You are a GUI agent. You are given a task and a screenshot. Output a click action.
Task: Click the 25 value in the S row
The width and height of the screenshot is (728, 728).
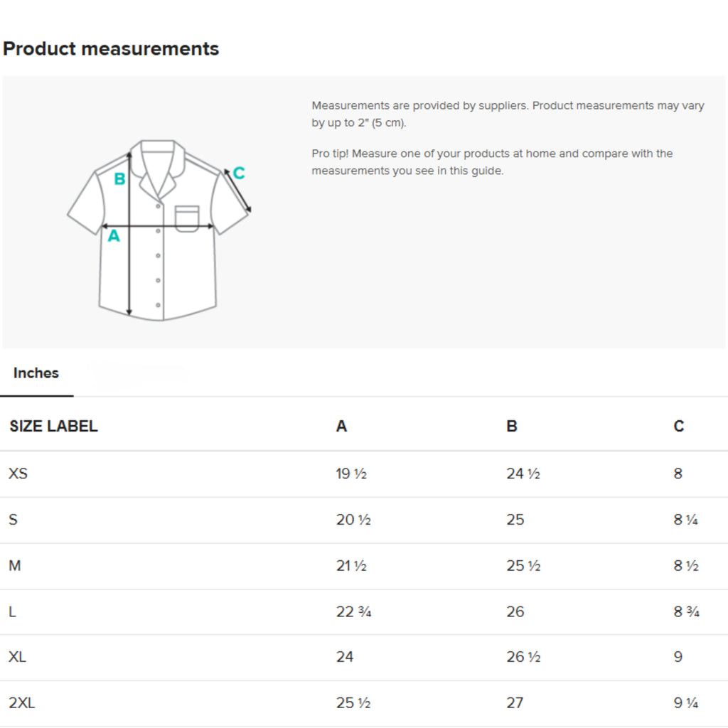click(515, 520)
